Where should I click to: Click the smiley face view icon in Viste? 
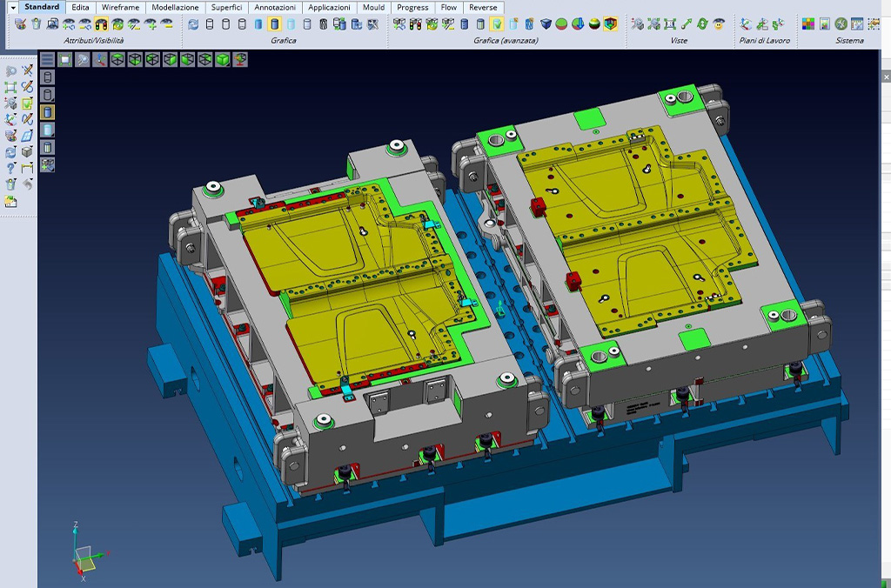(x=719, y=24)
